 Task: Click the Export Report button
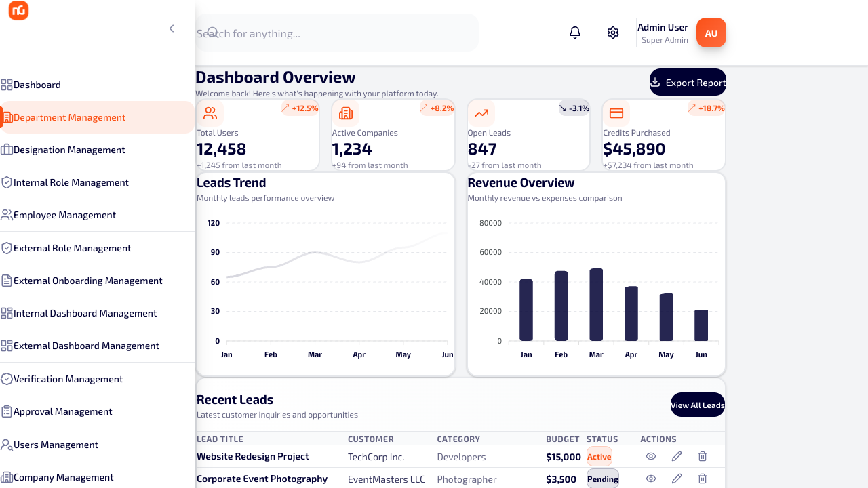[x=688, y=82]
